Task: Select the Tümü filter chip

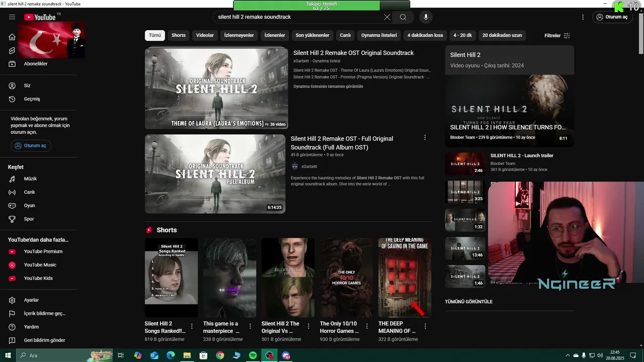Action: pos(155,36)
